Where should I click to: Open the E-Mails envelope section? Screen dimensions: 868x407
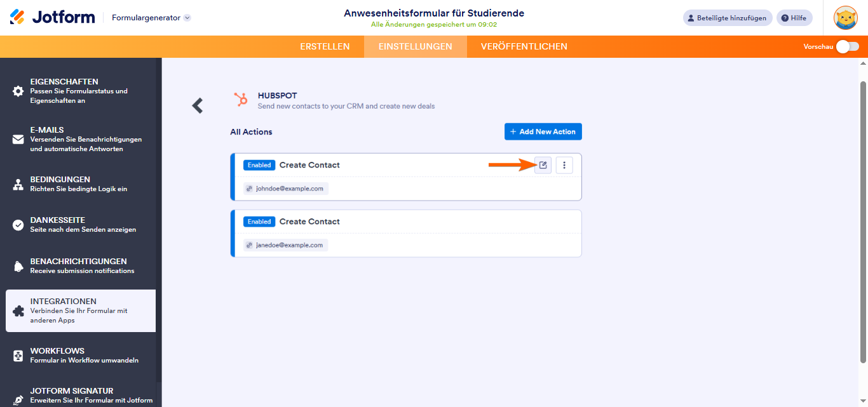pos(81,139)
